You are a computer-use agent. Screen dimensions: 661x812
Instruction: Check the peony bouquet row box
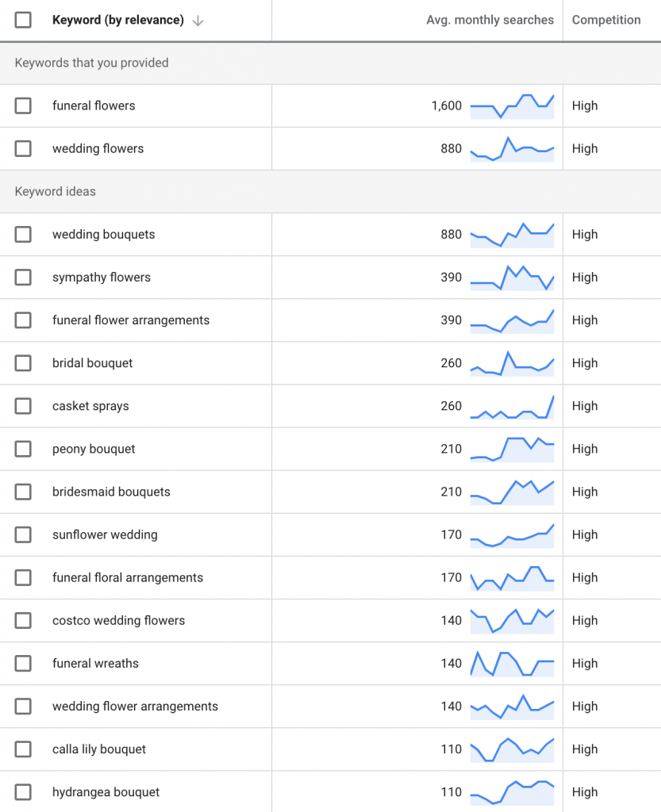23,449
